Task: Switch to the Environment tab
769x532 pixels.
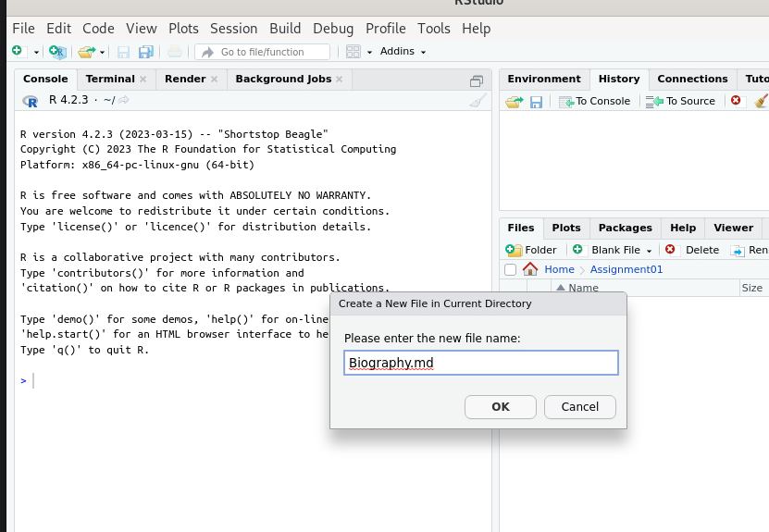Action: (544, 79)
